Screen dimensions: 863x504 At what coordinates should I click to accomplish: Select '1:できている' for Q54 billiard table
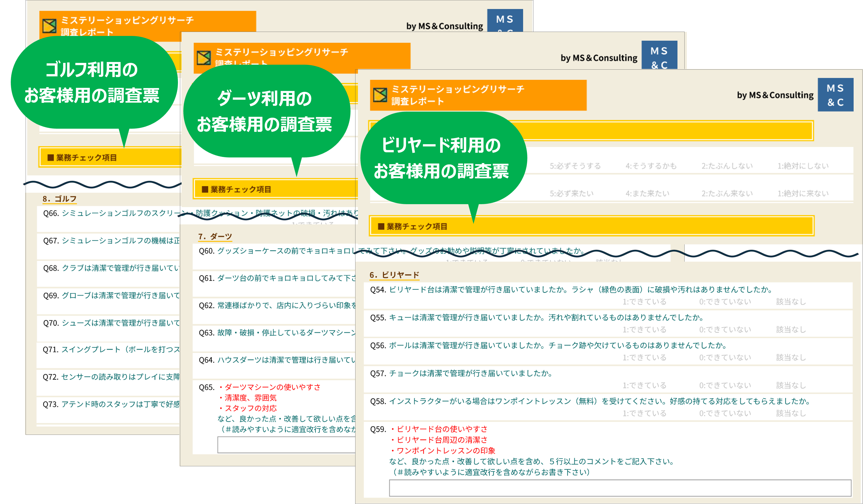[645, 302]
